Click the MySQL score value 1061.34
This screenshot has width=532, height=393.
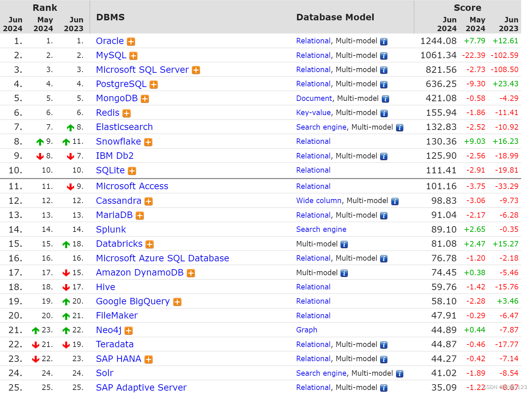tap(438, 55)
